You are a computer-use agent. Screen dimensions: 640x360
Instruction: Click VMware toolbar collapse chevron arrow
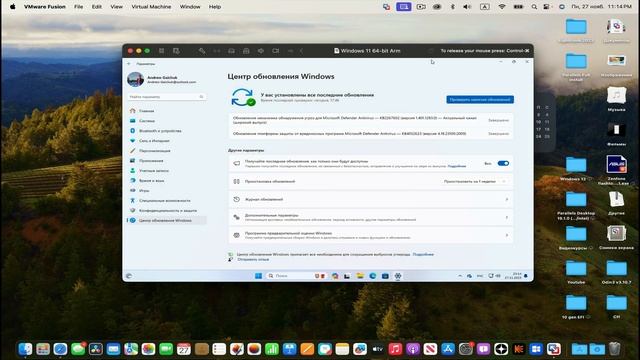click(301, 51)
